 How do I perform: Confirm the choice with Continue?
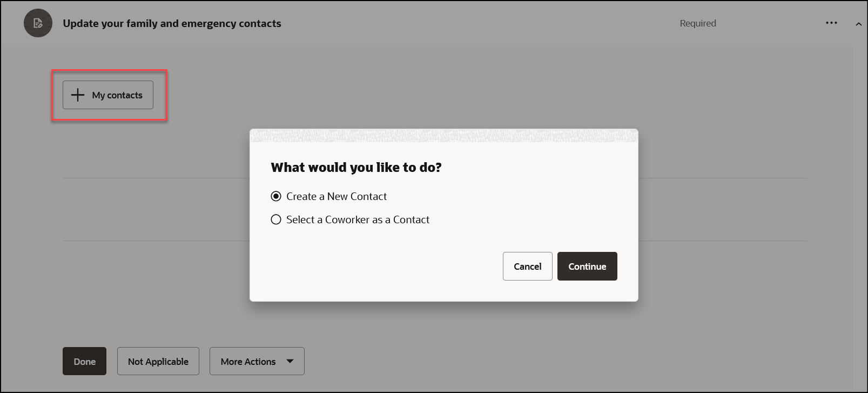pos(587,266)
